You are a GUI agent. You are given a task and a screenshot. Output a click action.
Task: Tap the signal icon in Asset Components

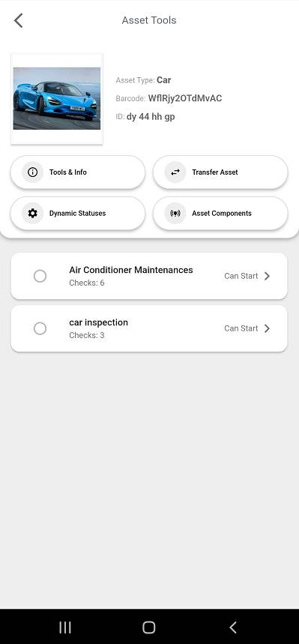175,213
